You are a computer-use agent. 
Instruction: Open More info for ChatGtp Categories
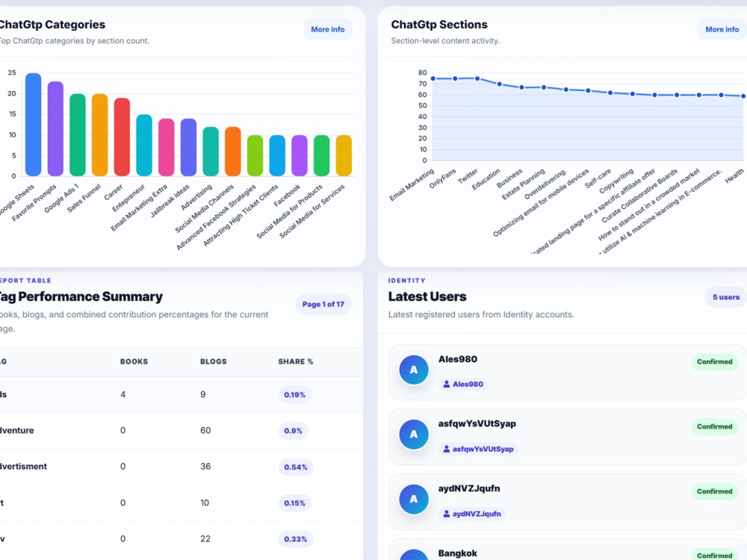tap(328, 30)
